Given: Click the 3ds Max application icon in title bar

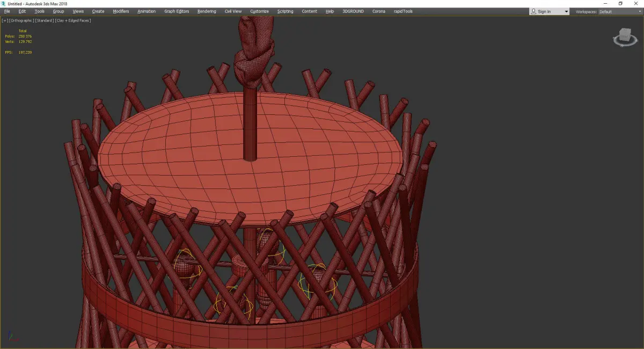Looking at the screenshot, I should click(4, 3).
